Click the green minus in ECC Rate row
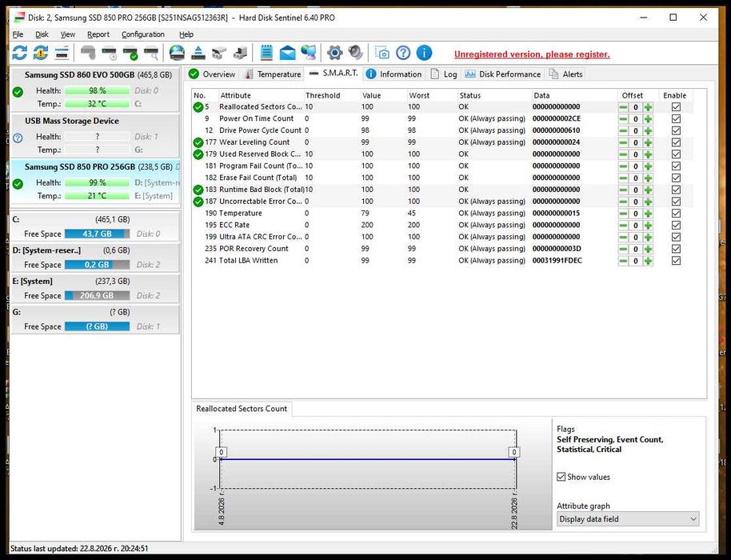Viewport: 731px width, 560px height. (623, 226)
